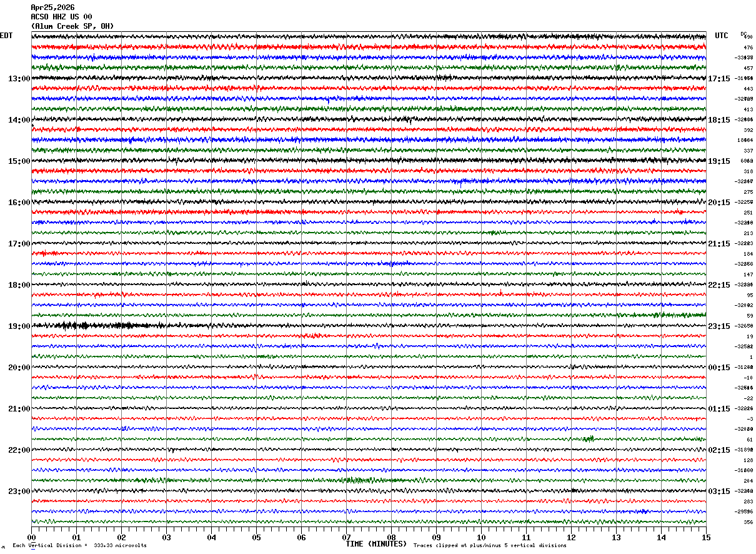The width and height of the screenshot is (756, 554).
Task: Click the (Alum Creek SP, OH) location label
Action: tap(72, 26)
